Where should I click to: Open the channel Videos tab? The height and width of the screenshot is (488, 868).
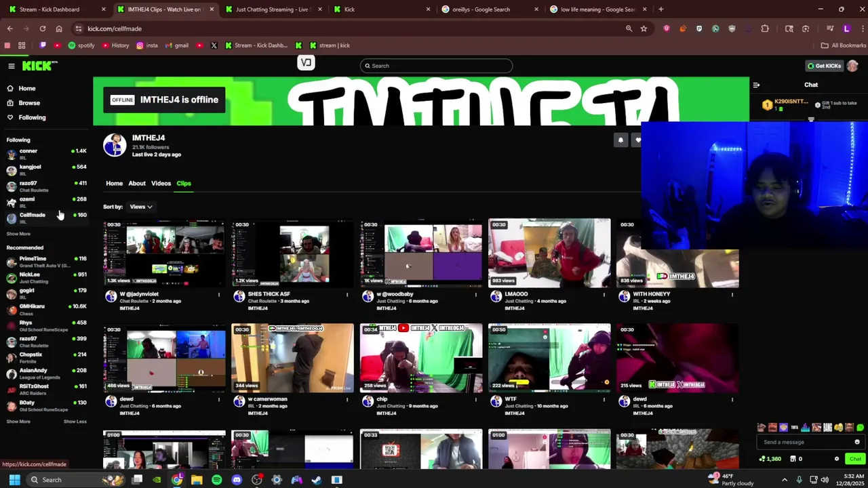(161, 184)
